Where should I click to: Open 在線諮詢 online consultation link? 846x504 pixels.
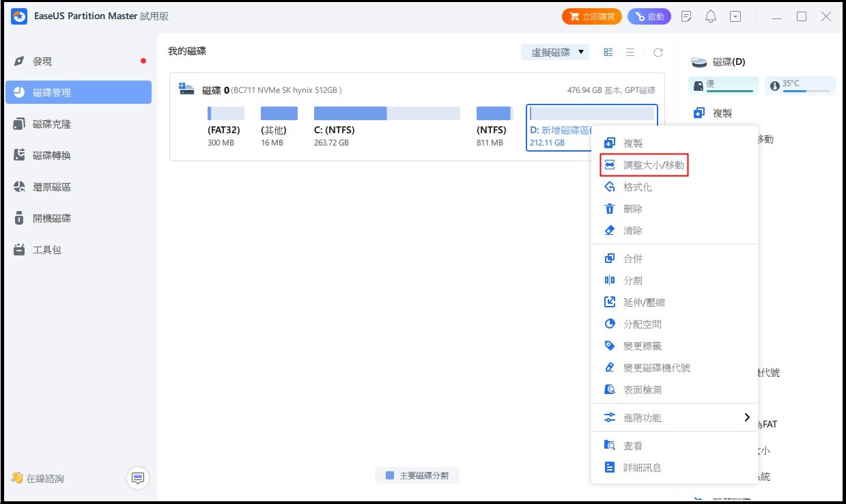point(38,479)
